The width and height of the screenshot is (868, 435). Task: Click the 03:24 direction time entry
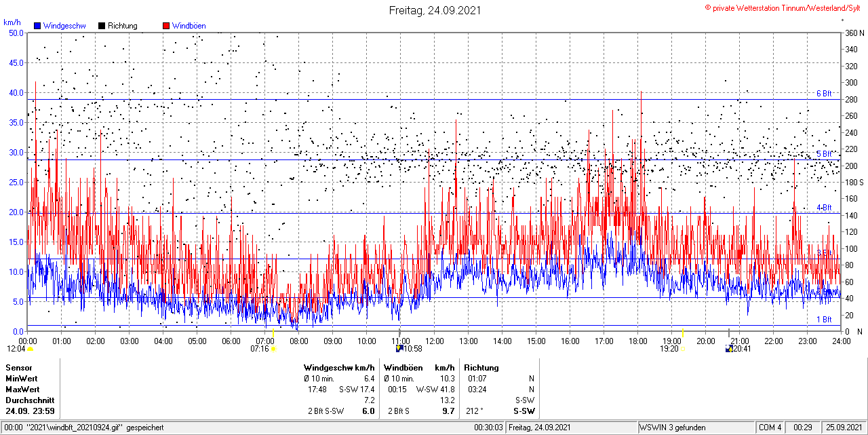click(477, 390)
